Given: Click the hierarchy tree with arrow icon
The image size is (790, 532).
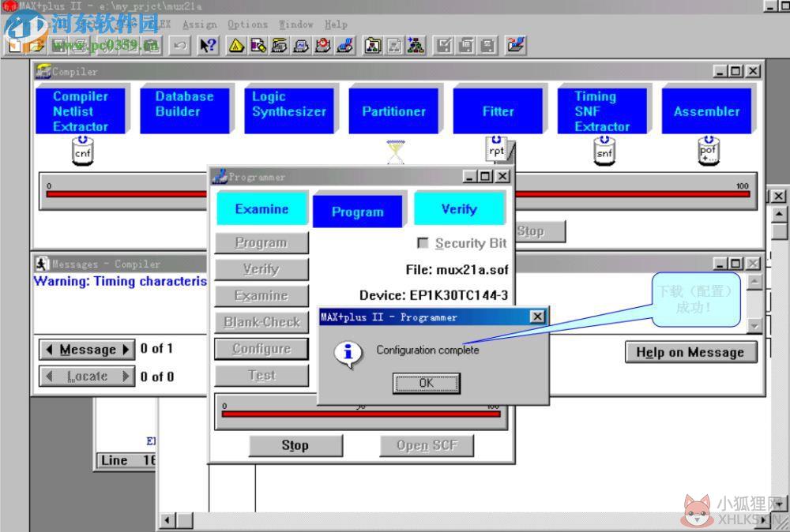Looking at the screenshot, I should click(416, 46).
